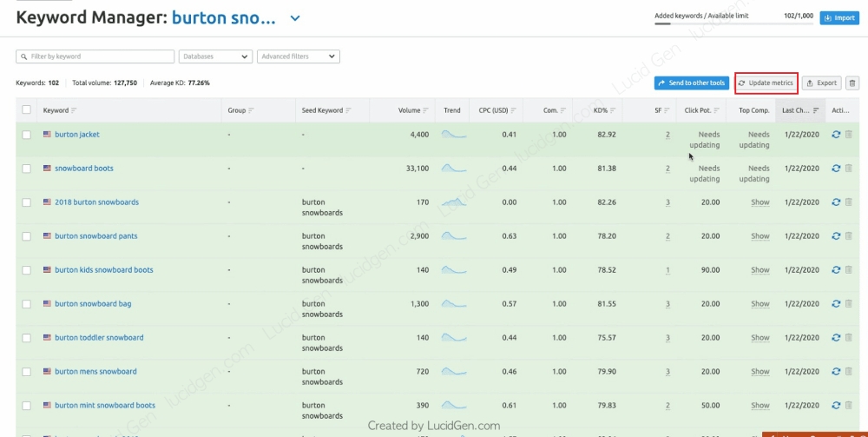
Task: Select the burton jacket row checkbox
Action: click(x=26, y=135)
